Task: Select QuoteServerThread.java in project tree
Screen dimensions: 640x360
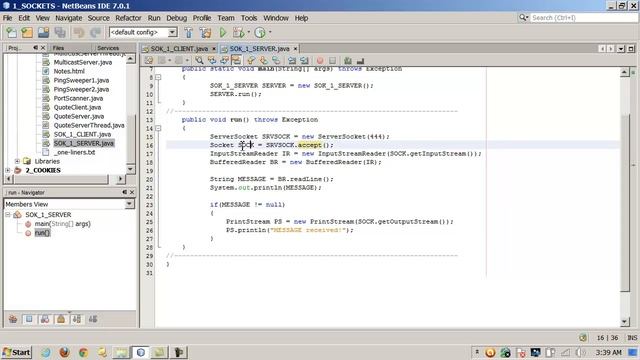Action: pyautogui.click(x=89, y=125)
